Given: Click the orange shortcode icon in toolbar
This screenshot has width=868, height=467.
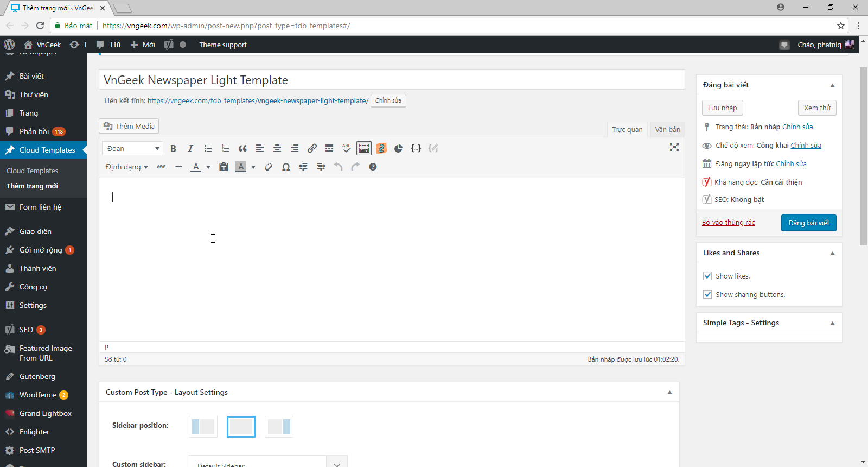Looking at the screenshot, I should (x=381, y=148).
